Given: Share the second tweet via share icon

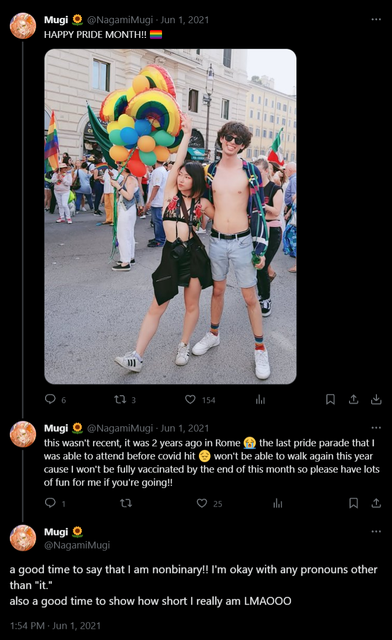Looking at the screenshot, I should click(376, 503).
